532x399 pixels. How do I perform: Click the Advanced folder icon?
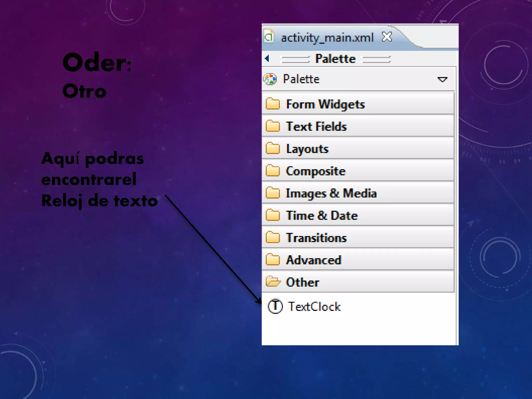pos(273,260)
